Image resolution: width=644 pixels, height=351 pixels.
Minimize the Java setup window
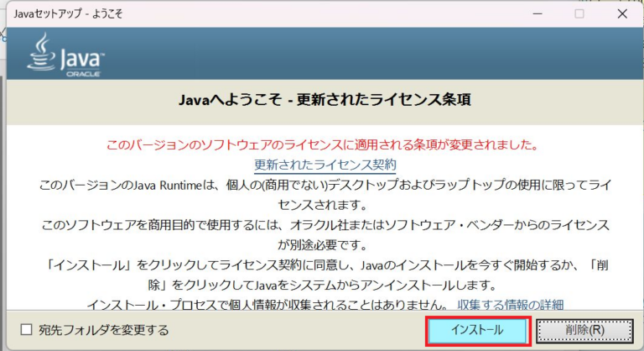tap(538, 13)
